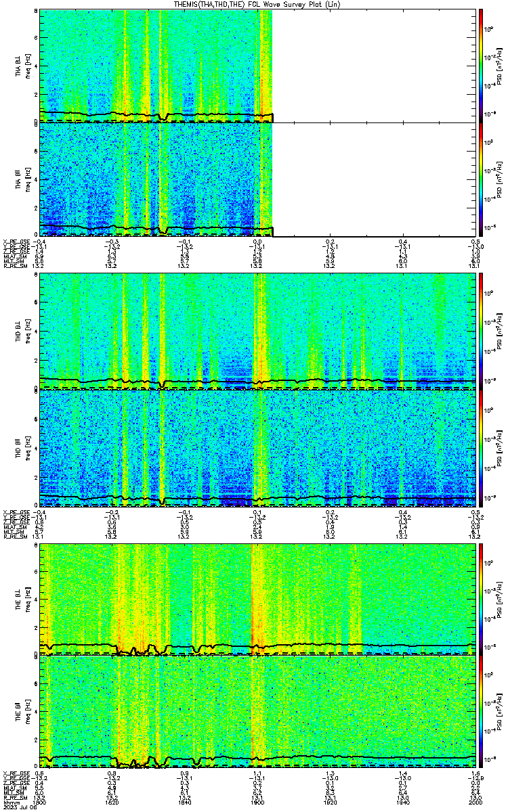Click the THA B-parallel color bar
This screenshot has width=508, height=812.
pyautogui.click(x=480, y=179)
